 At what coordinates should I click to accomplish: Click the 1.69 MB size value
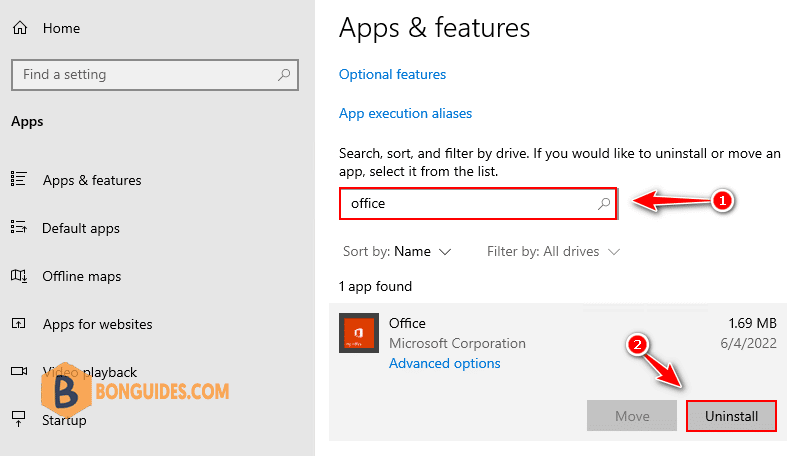tap(752, 323)
